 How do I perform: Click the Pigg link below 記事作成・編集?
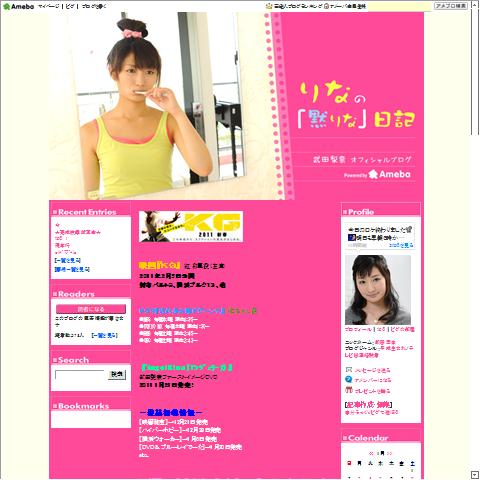click(371, 413)
